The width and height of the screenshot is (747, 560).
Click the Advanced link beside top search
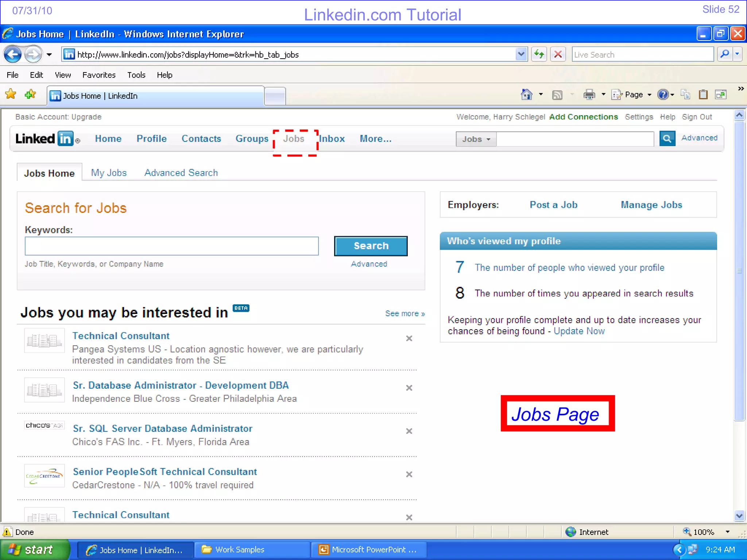699,138
